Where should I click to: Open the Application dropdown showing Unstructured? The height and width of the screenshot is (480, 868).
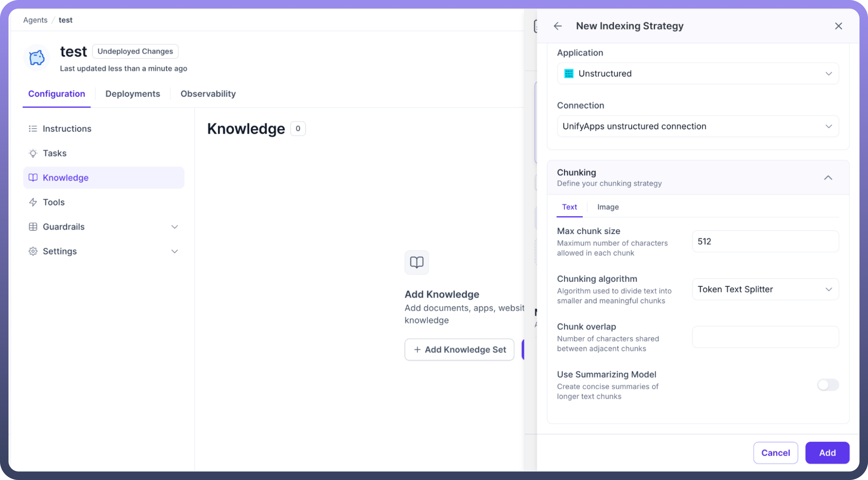click(698, 73)
